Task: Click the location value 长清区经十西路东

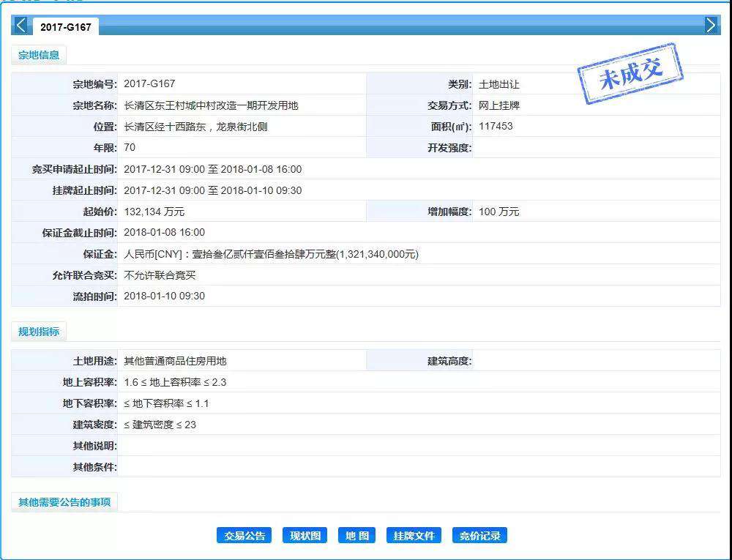Action: tap(195, 127)
